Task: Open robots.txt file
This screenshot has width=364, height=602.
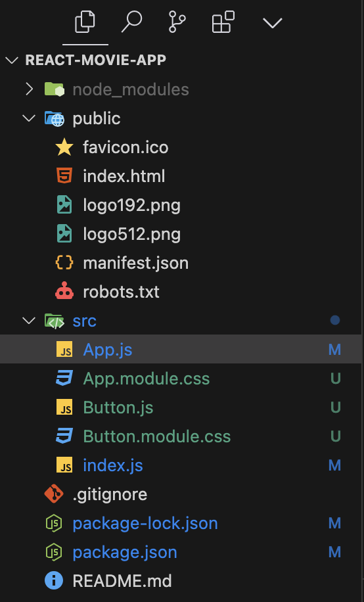Action: click(121, 292)
